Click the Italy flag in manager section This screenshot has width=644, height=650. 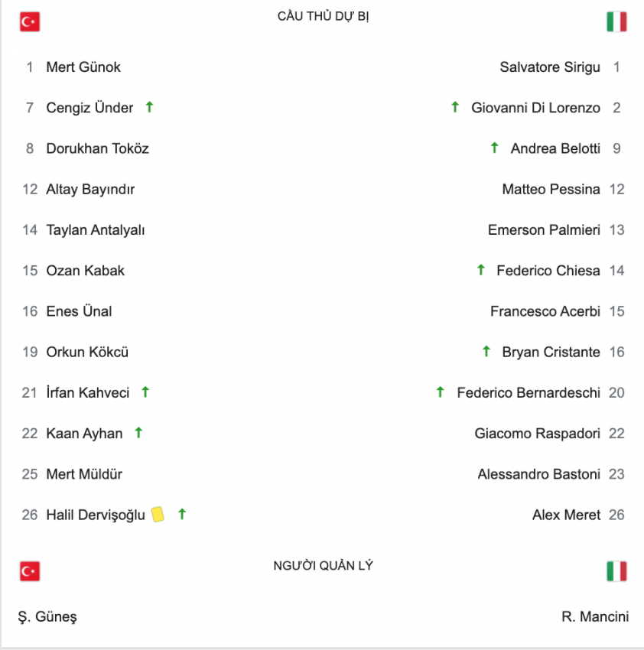pos(616,571)
